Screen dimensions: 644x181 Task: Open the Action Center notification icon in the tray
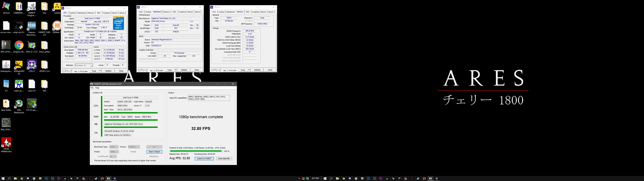[308, 178]
